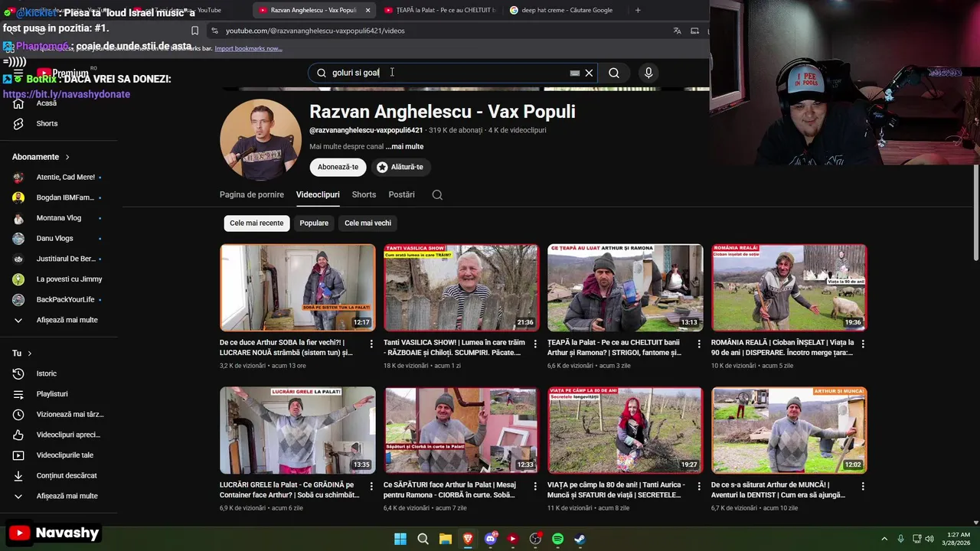The image size is (980, 551).
Task: Click the bookmark icon in address bar
Action: pos(194,31)
